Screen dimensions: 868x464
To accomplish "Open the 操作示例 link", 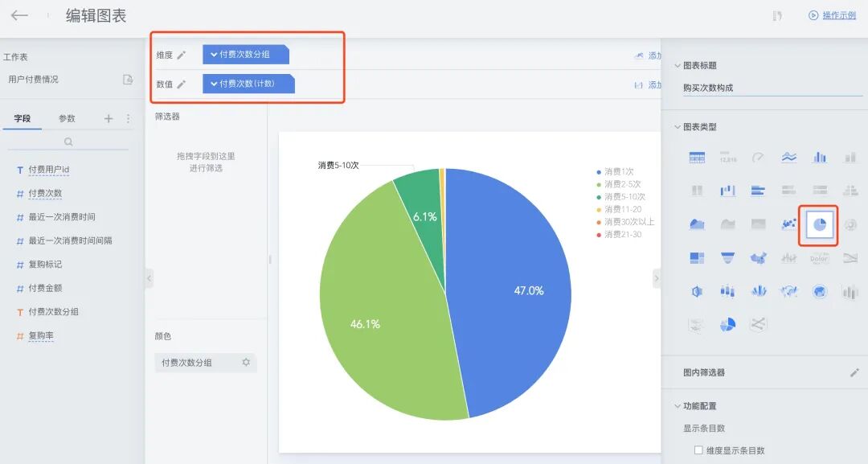I will click(833, 15).
